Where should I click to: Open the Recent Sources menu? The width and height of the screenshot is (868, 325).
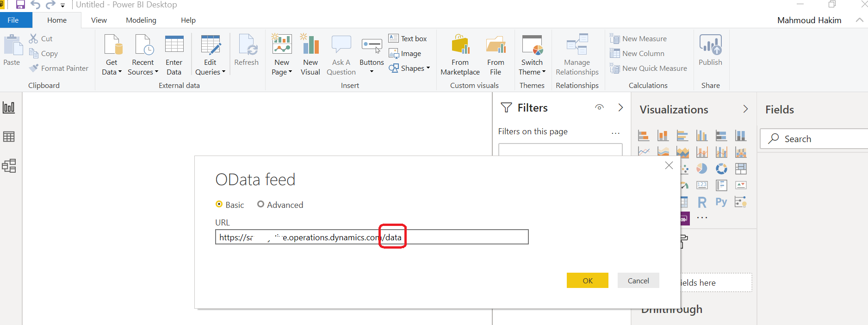click(x=143, y=55)
